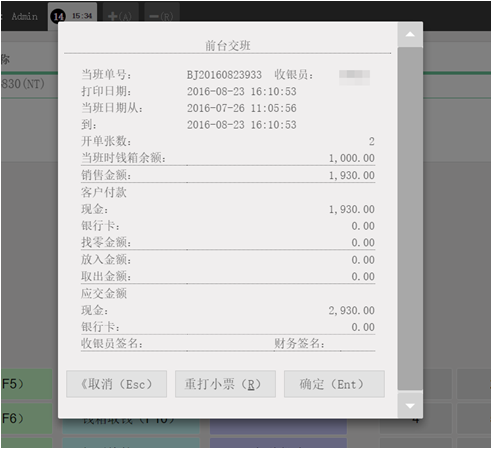Screen dimensions: 492x449
Task: Click the green F6 function button
Action: pyautogui.click(x=27, y=418)
